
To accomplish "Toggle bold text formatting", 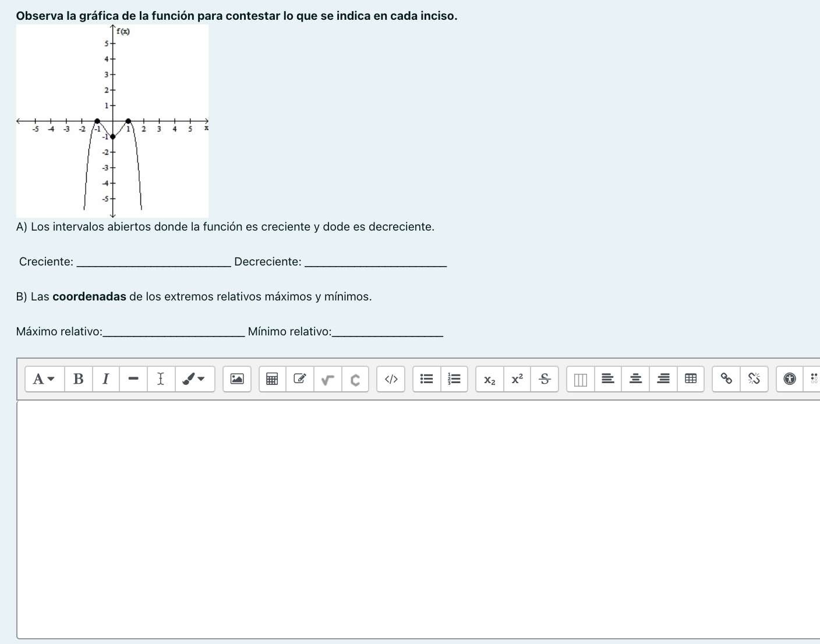I will tap(79, 379).
